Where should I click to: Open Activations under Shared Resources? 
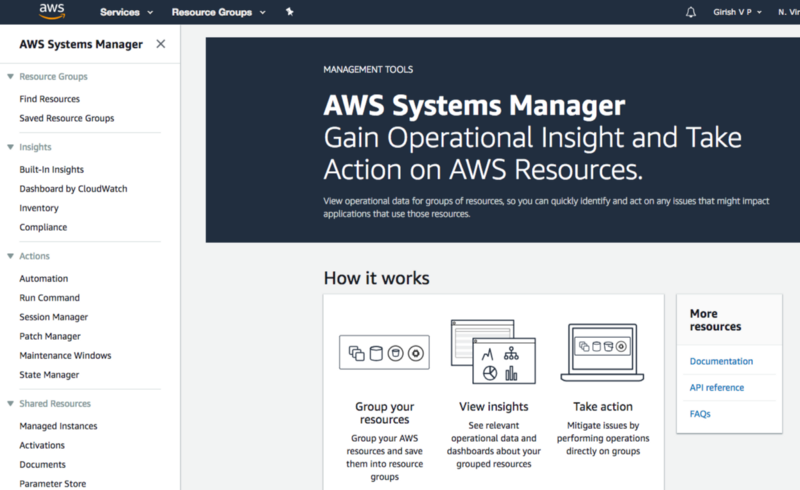pos(42,446)
